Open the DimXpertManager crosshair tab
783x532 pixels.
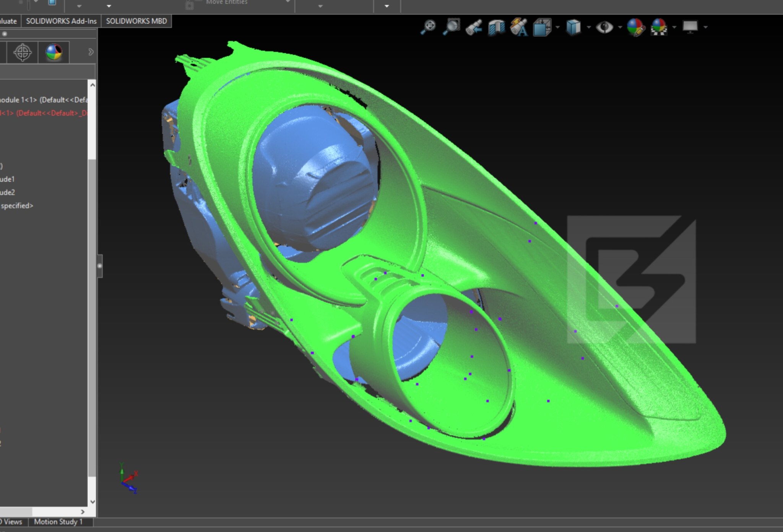click(x=23, y=52)
